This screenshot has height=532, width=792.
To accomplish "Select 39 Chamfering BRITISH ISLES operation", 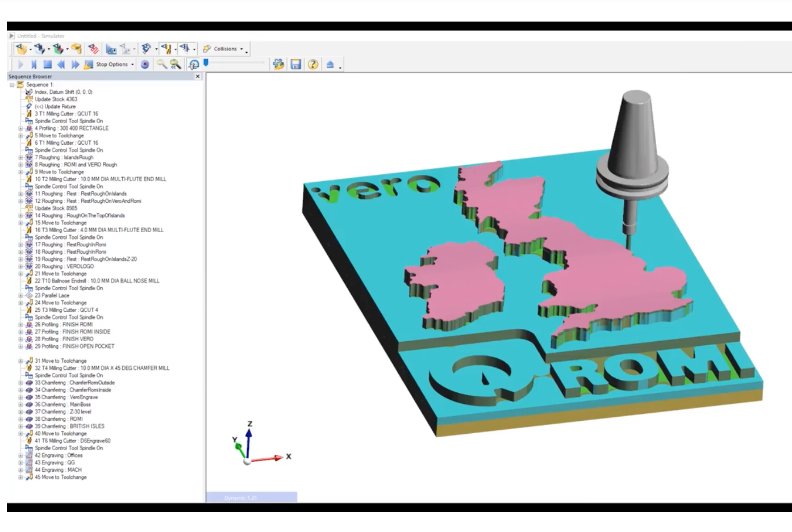I will [69, 426].
